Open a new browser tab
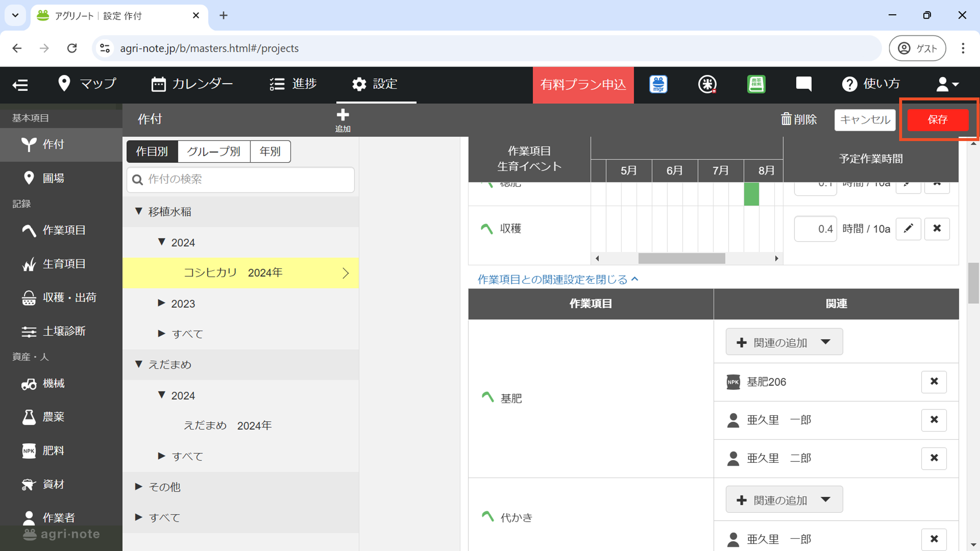The image size is (980, 551). 223,16
